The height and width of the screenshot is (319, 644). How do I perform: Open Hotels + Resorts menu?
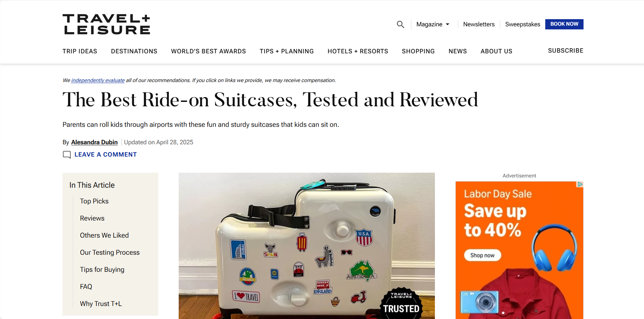[358, 51]
